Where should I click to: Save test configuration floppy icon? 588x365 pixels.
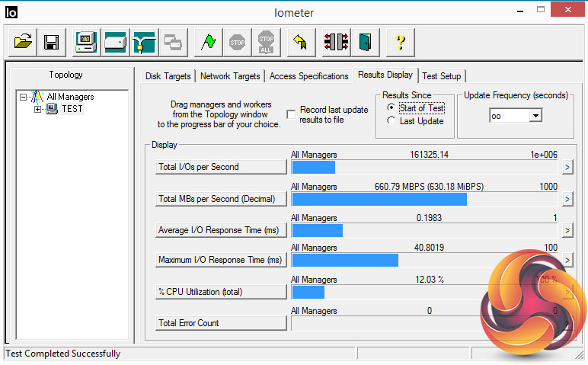tap(51, 42)
